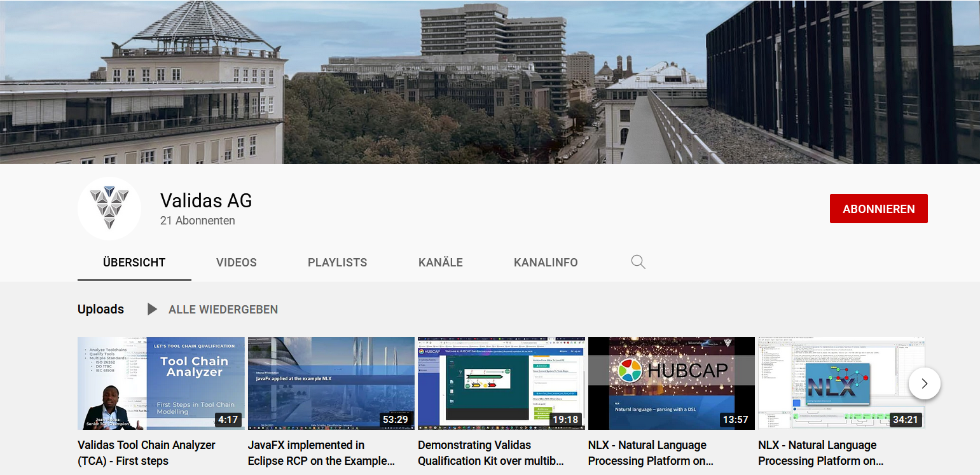The height and width of the screenshot is (475, 980).
Task: Open the KANALINFO tab
Action: pyautogui.click(x=546, y=263)
